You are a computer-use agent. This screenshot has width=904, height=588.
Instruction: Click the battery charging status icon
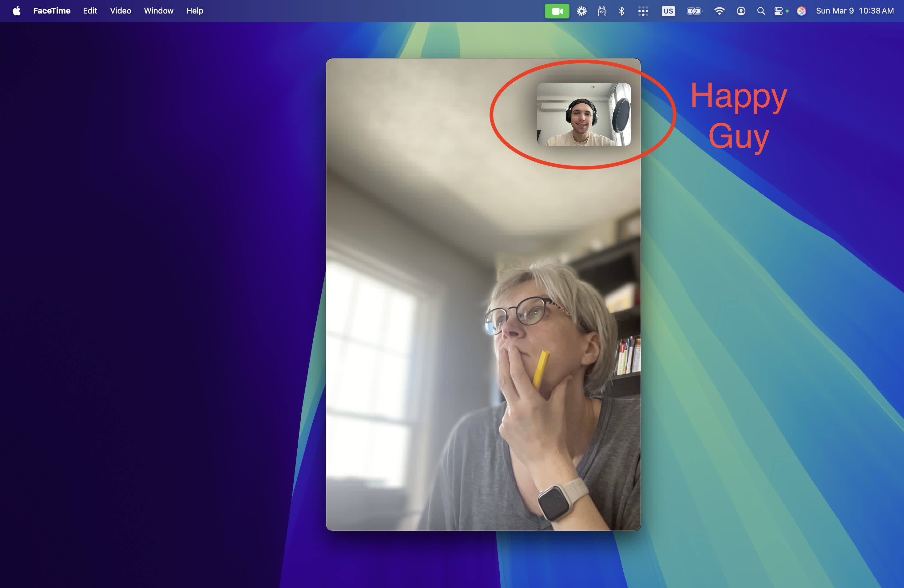(x=694, y=11)
